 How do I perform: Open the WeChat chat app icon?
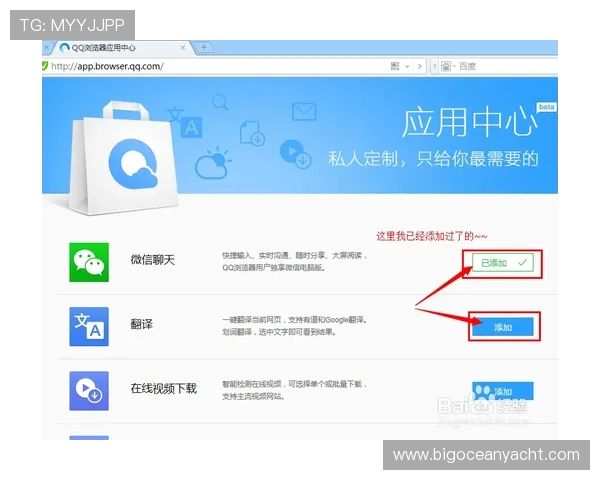coord(89,262)
